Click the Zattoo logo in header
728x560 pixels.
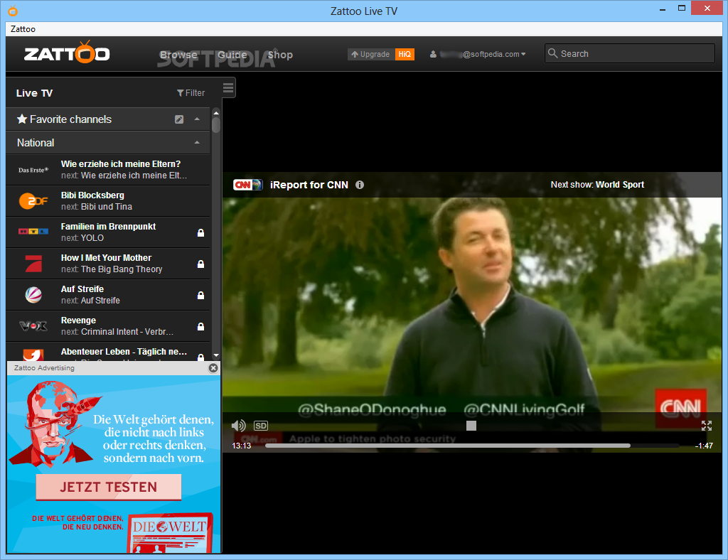[67, 53]
